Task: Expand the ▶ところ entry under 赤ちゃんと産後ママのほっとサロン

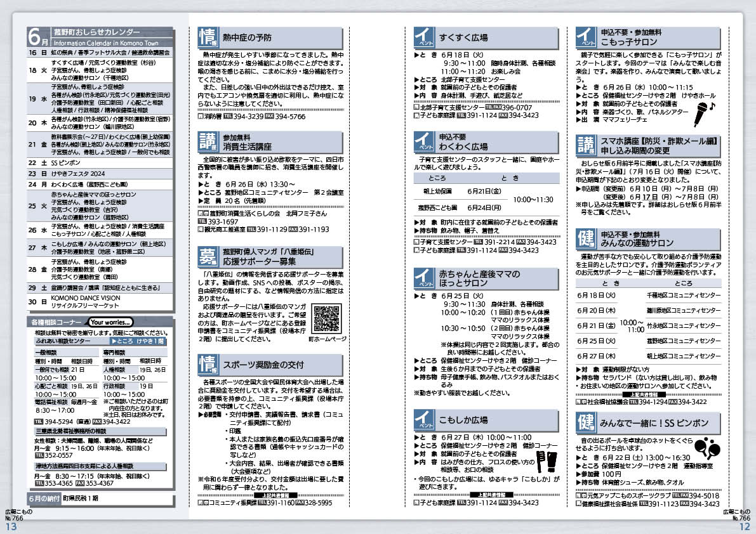Action: pos(423,361)
